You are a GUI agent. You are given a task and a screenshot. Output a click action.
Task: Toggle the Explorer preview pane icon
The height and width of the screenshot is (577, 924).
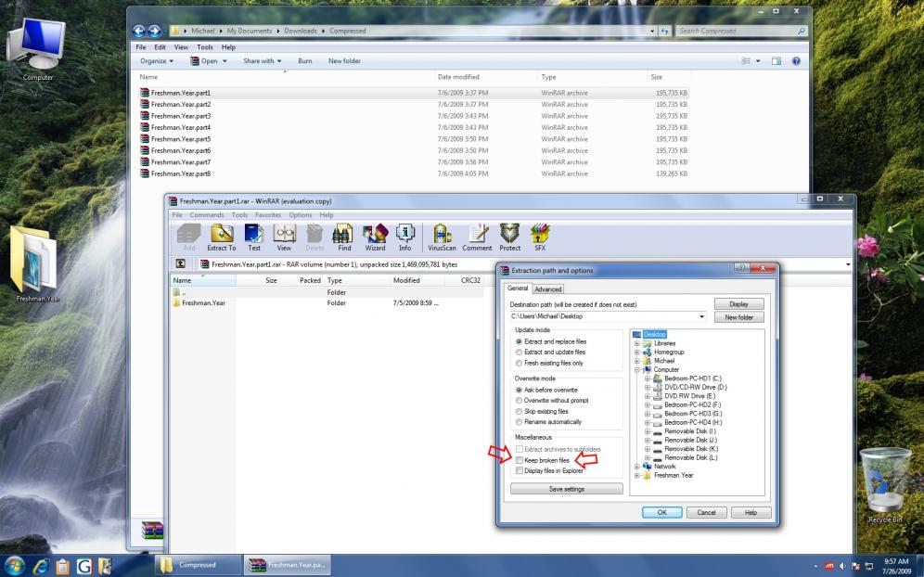[776, 61]
